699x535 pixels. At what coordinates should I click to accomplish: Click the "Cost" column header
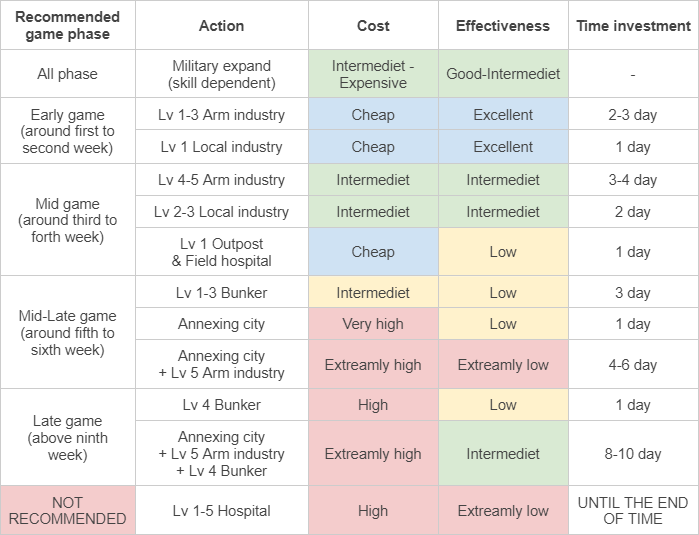(x=372, y=26)
